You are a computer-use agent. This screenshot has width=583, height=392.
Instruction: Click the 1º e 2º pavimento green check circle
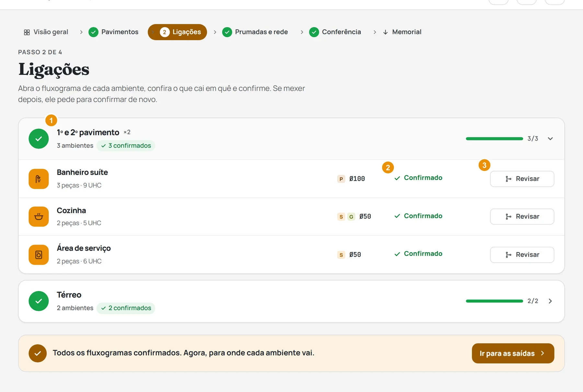pos(39,139)
